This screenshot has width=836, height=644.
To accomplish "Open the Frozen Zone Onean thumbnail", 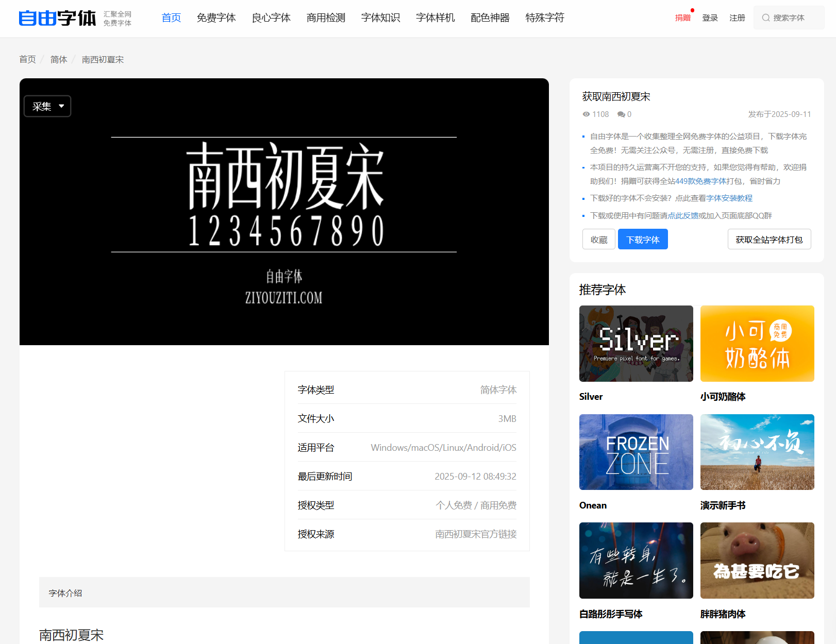I will [x=636, y=452].
